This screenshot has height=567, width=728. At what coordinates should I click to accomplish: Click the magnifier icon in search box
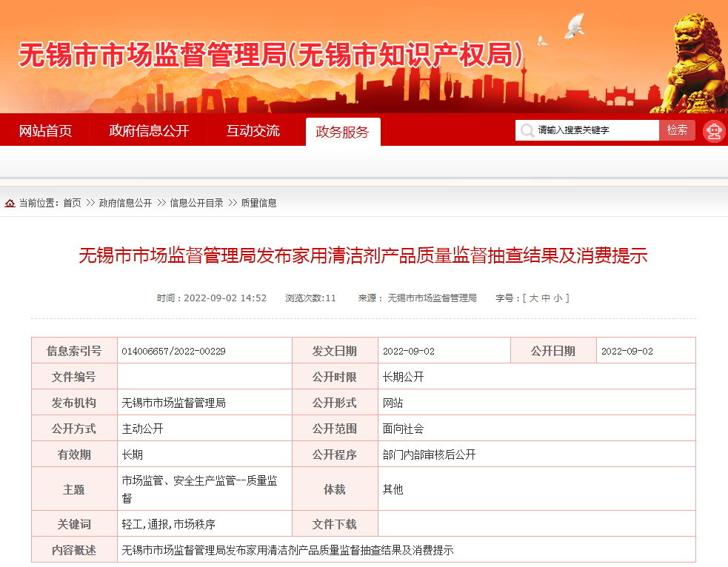click(527, 131)
